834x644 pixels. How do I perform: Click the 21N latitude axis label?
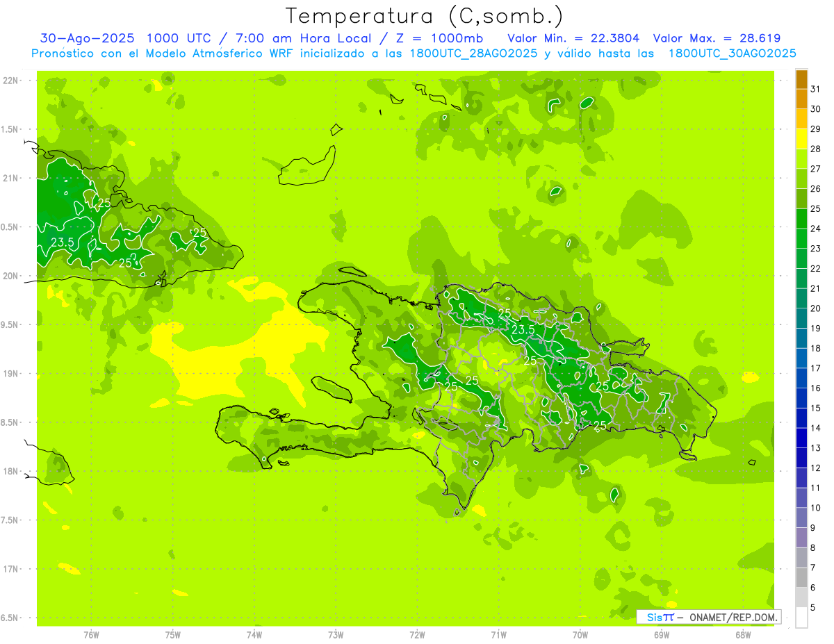[10, 178]
